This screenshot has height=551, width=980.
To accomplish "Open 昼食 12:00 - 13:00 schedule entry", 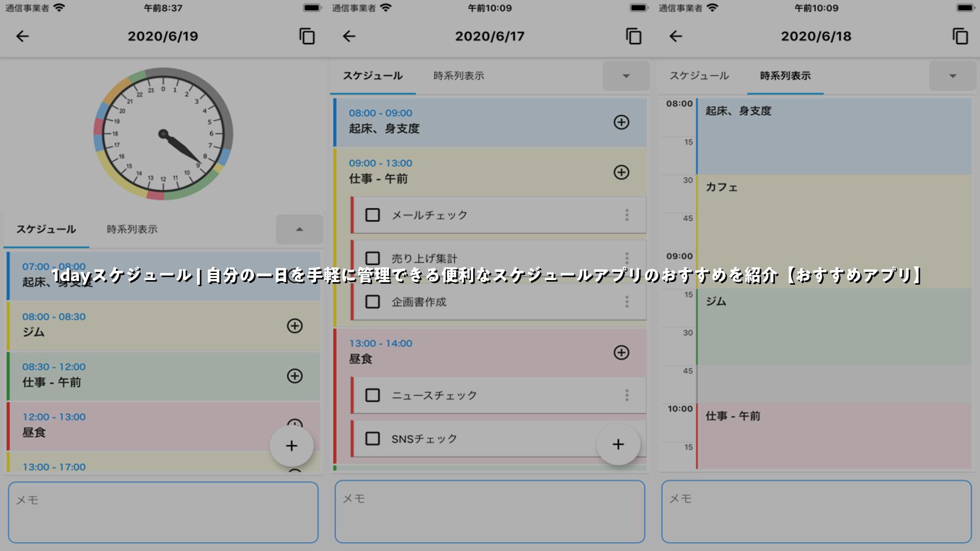I will click(x=163, y=426).
